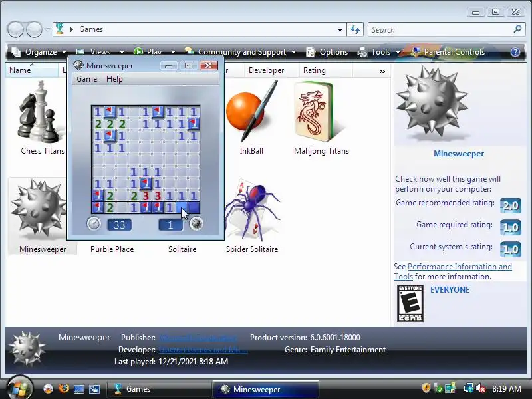Click the EVERYONE rating link
532x399 pixels.
450,290
